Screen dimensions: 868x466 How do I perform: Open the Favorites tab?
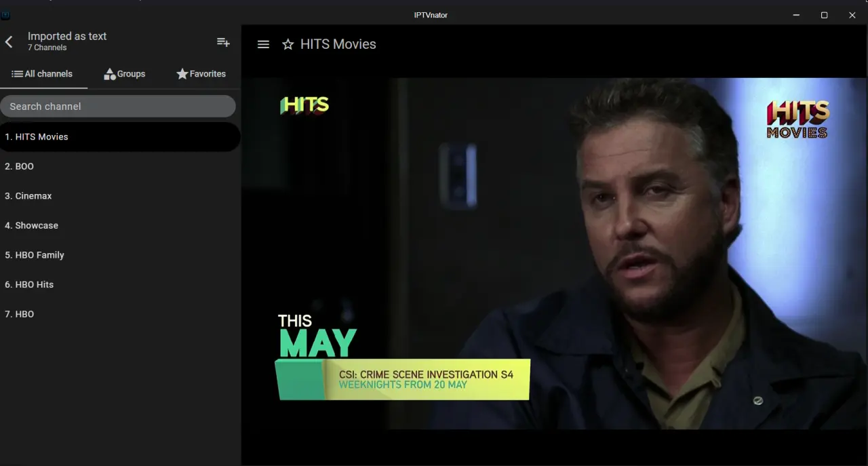[201, 74]
